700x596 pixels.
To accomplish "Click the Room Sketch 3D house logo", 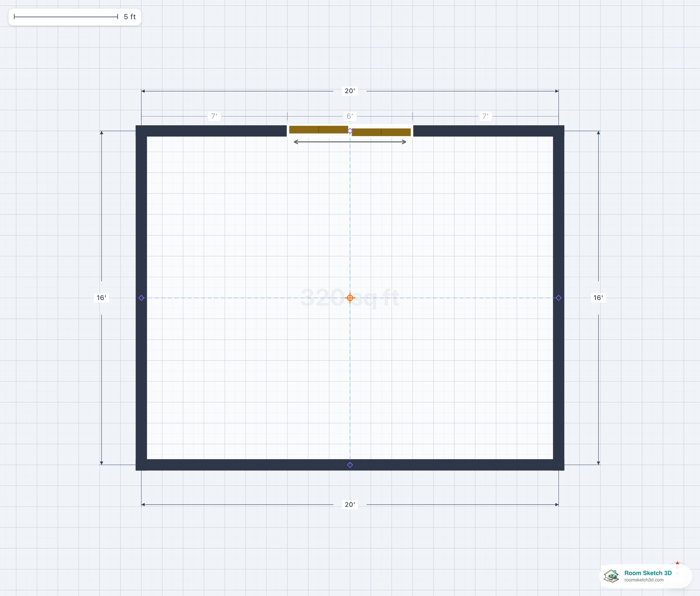I will 611,576.
